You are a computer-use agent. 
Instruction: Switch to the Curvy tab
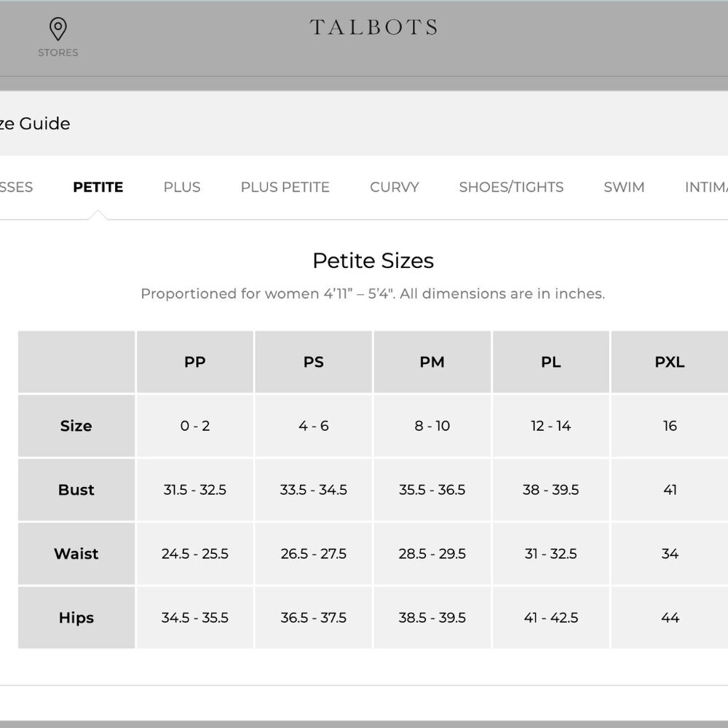pos(394,187)
